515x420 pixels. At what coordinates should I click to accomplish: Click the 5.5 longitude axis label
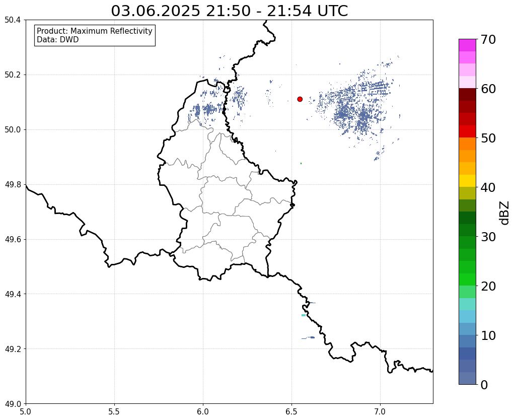tap(114, 411)
